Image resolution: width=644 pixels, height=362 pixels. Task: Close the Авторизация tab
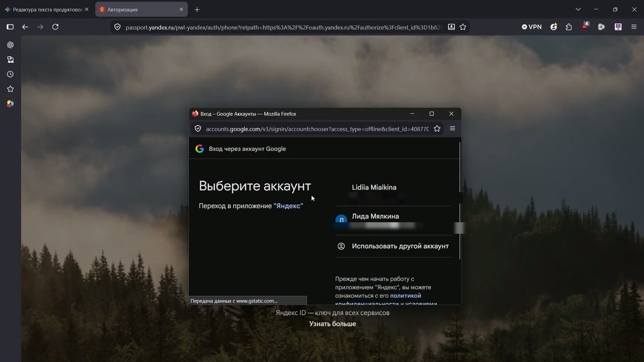point(181,10)
